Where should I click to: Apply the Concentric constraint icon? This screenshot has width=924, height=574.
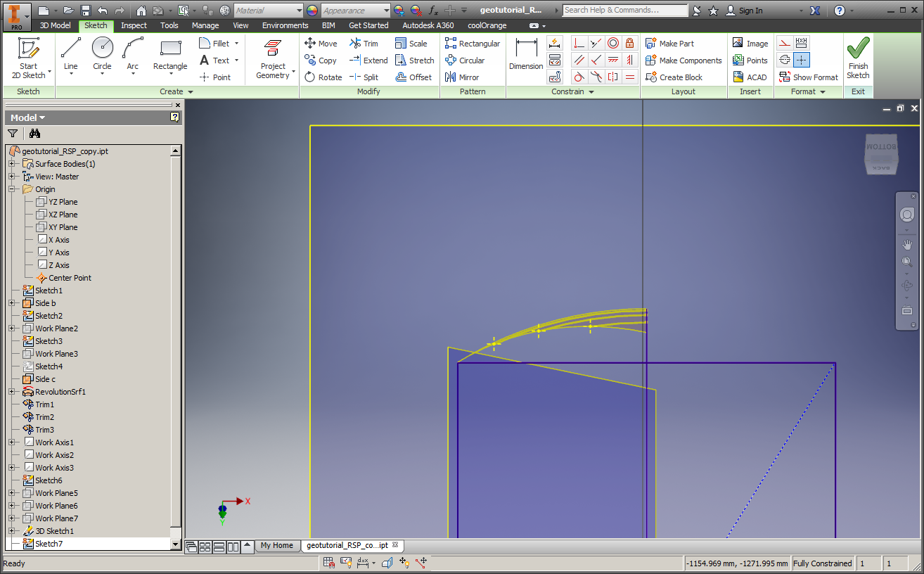tap(612, 44)
